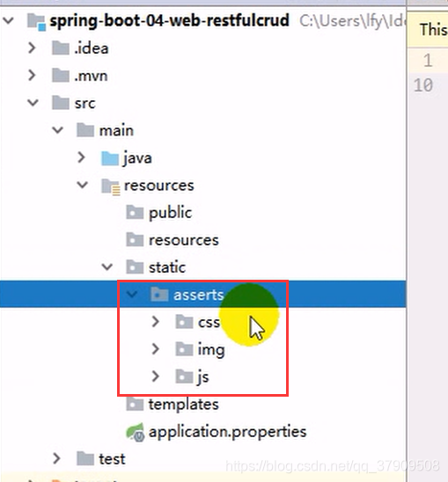This screenshot has width=448, height=482.
Task: Collapse the src folder arrow
Action: pyautogui.click(x=33, y=103)
